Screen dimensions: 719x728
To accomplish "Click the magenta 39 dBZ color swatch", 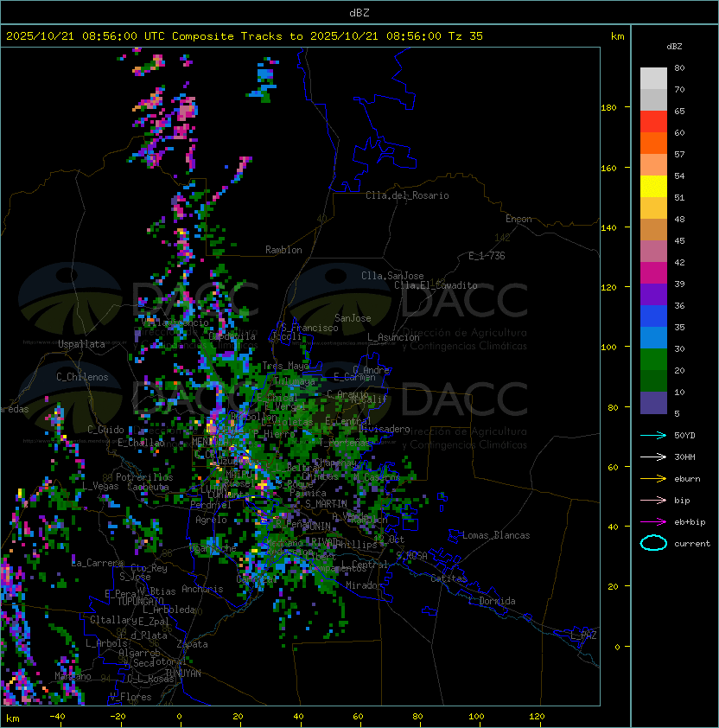I will tap(653, 273).
